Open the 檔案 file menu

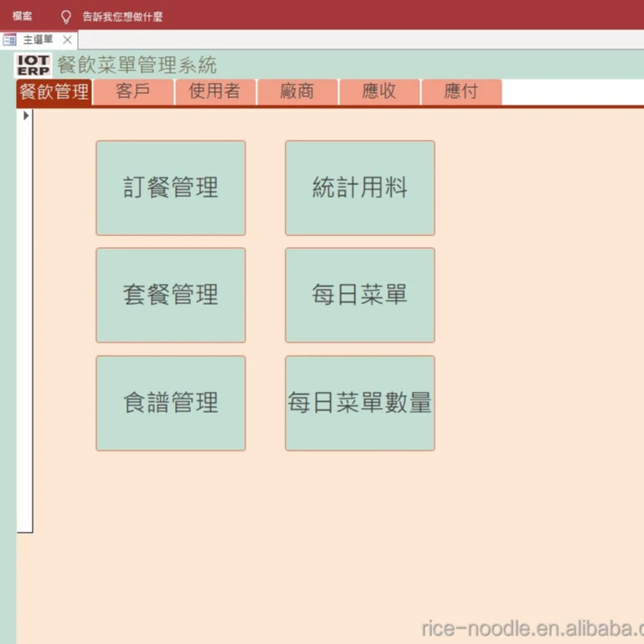[x=22, y=17]
